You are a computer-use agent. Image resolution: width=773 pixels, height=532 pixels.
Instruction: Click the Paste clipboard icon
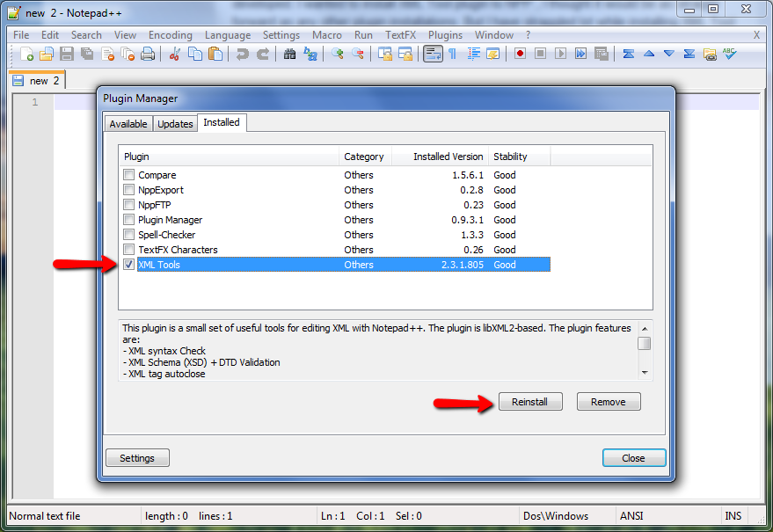[215, 54]
